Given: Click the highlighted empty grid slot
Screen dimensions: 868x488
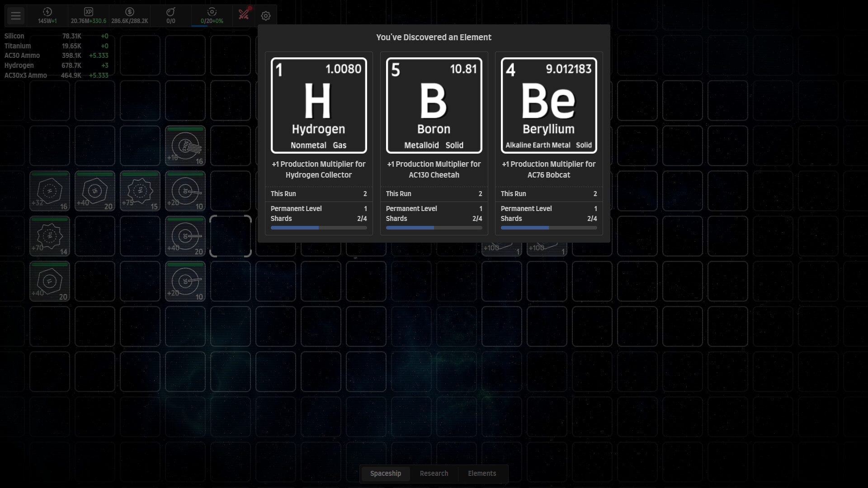Looking at the screenshot, I should [231, 236].
